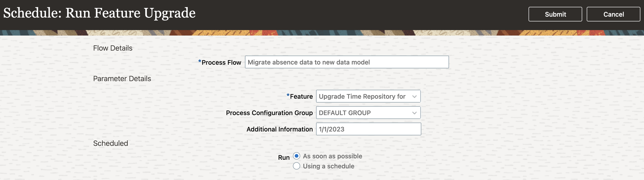This screenshot has height=180, width=644.
Task: Click the 'Upgrade Time Repository for' text
Action: point(362,97)
